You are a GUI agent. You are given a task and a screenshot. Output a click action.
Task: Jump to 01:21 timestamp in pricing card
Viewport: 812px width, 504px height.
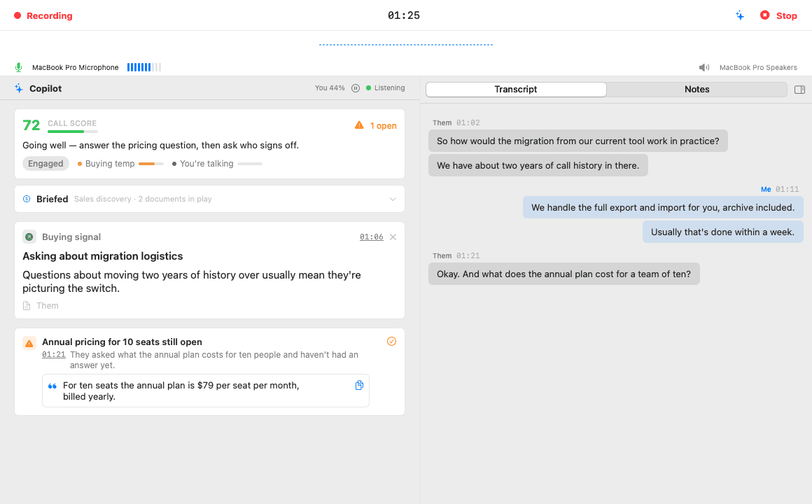click(x=54, y=355)
